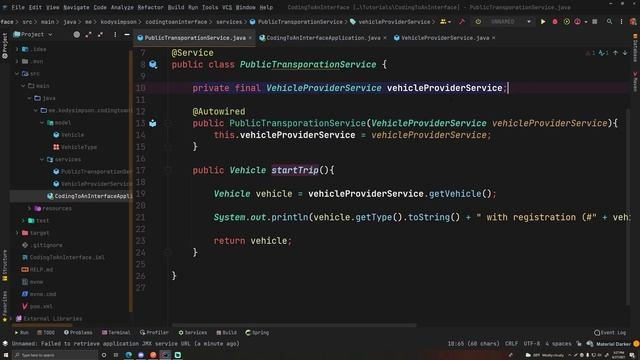Viewport: 640px width, 360px height.
Task: Expand the target folder
Action: [17, 233]
